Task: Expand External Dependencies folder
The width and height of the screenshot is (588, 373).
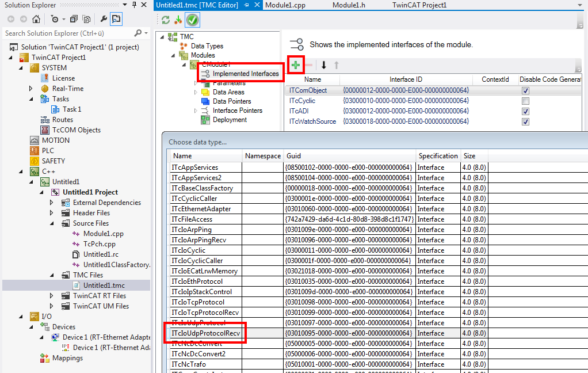Action: (x=51, y=203)
